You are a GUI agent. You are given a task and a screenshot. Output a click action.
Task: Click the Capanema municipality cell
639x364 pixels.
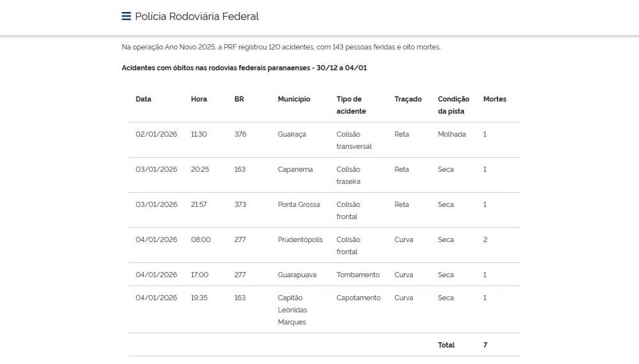pyautogui.click(x=295, y=169)
